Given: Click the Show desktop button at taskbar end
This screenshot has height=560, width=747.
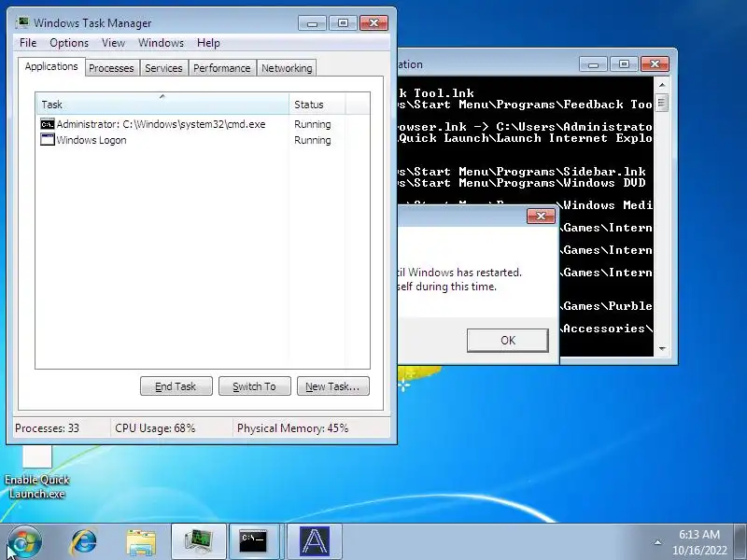Looking at the screenshot, I should (x=740, y=542).
